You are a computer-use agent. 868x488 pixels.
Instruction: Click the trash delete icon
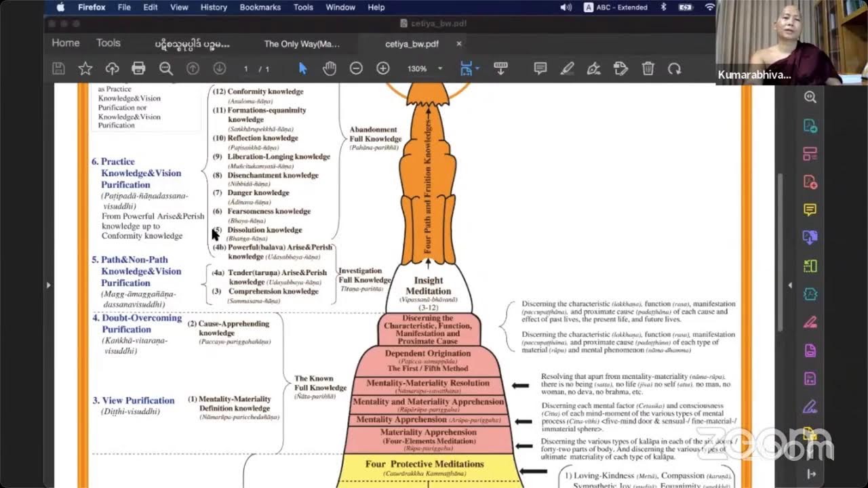tap(648, 68)
